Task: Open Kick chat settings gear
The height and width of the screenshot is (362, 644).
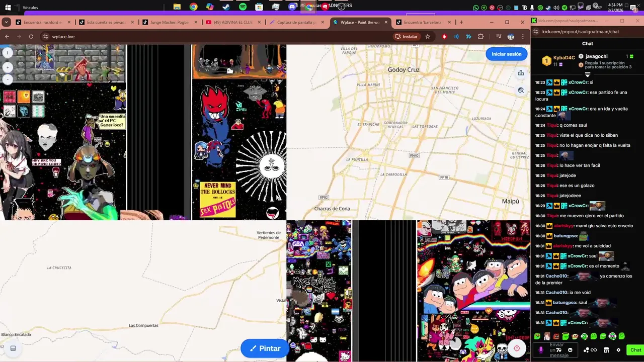Action: [x=618, y=350]
